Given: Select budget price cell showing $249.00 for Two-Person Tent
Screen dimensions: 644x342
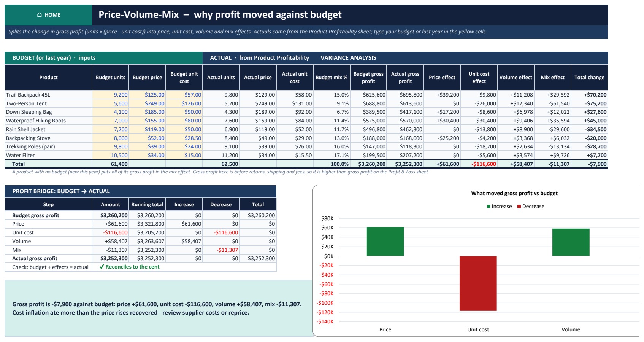Looking at the screenshot, I should (x=147, y=103).
